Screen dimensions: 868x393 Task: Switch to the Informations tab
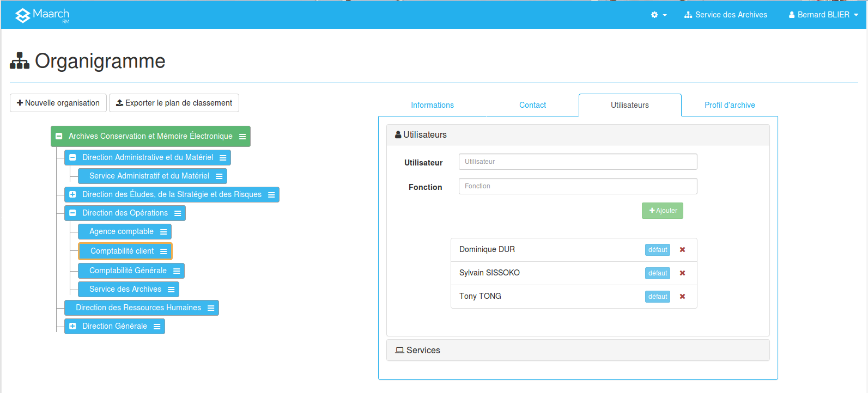[432, 105]
